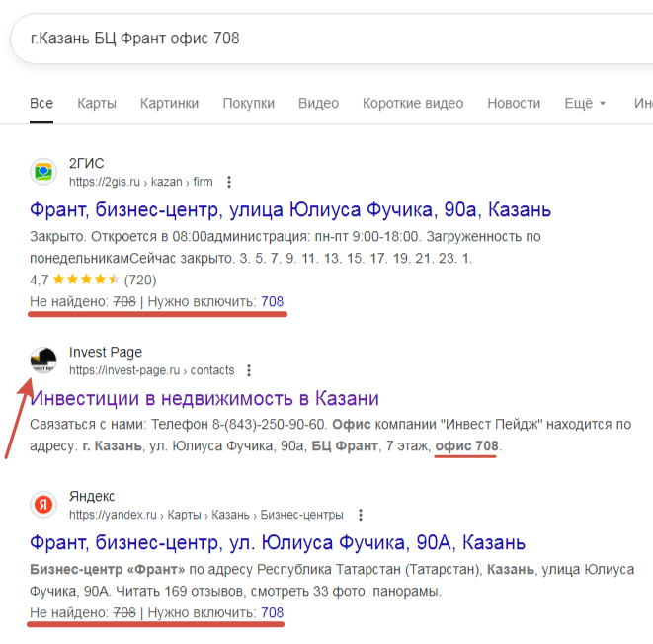Open three-dot menu for Invest Page result
This screenshot has height=644, width=653.
[x=249, y=370]
